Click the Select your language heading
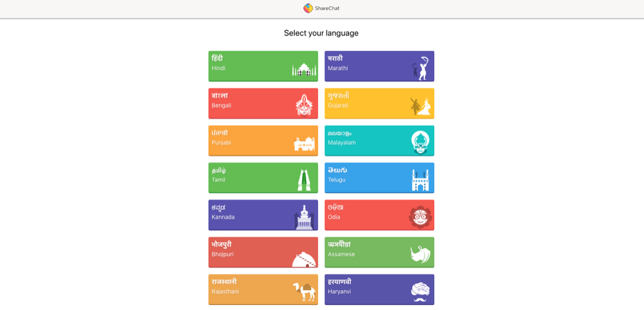Viewport: 644px width, 310px height. [321, 33]
